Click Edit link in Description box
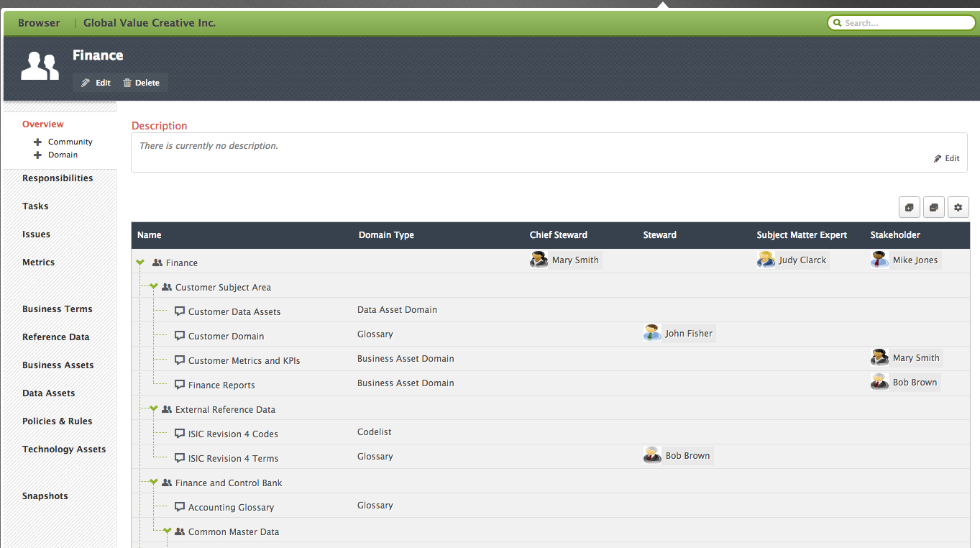 click(x=947, y=158)
